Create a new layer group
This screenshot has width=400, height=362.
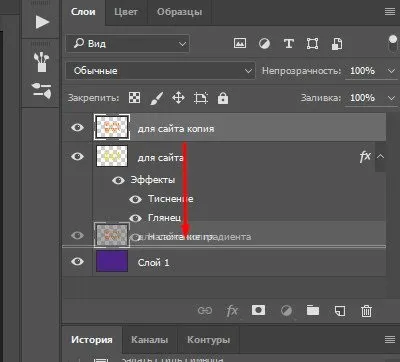pyautogui.click(x=313, y=310)
